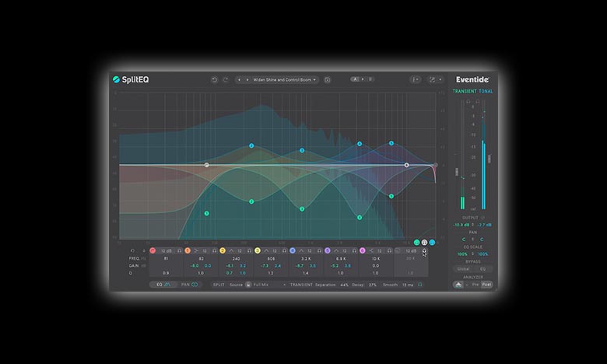The width and height of the screenshot is (607, 364).
Task: Click the green Transient curve visibility dot
Action: click(x=417, y=243)
